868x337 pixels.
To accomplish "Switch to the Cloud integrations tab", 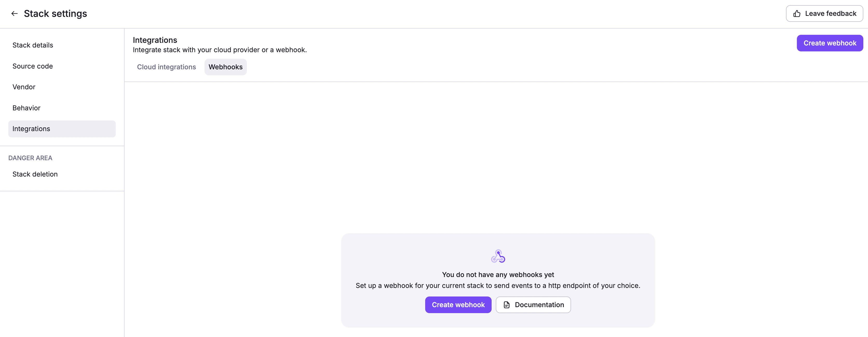I will pos(166,67).
